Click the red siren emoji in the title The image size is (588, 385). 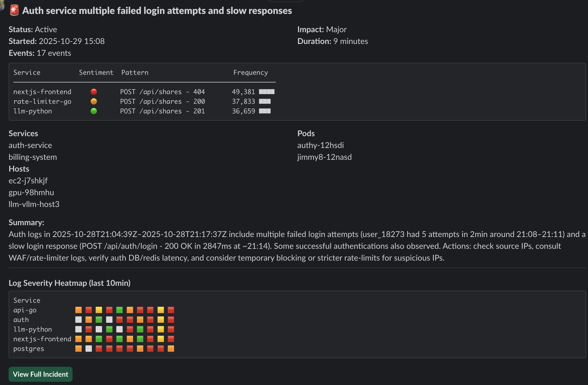14,10
